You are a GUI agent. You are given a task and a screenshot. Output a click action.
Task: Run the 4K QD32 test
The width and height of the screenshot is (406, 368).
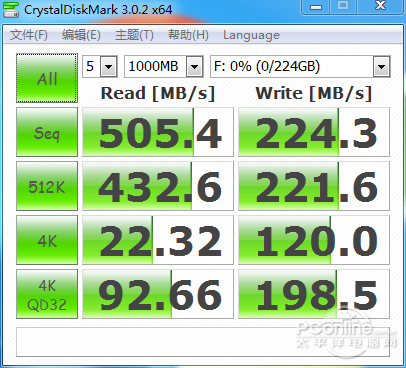tap(47, 294)
